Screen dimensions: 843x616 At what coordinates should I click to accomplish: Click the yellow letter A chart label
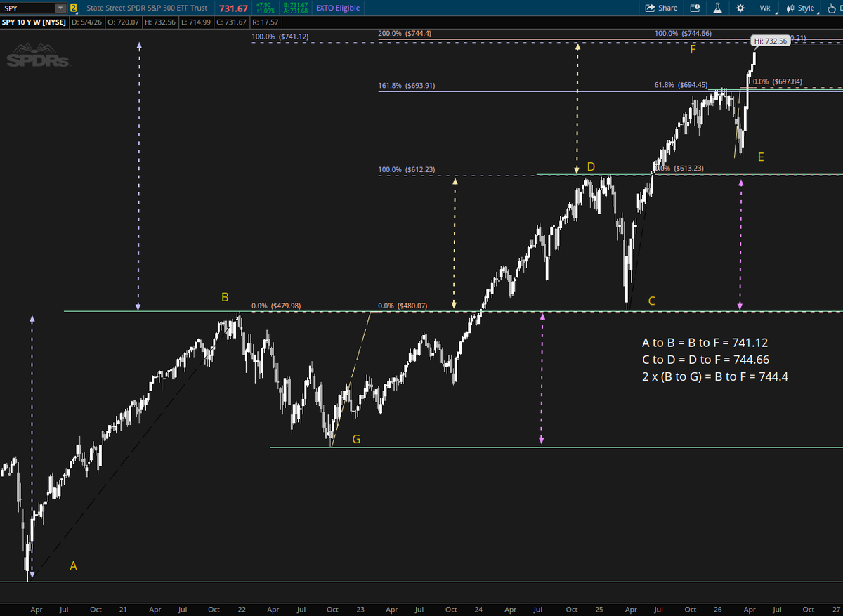(x=73, y=565)
